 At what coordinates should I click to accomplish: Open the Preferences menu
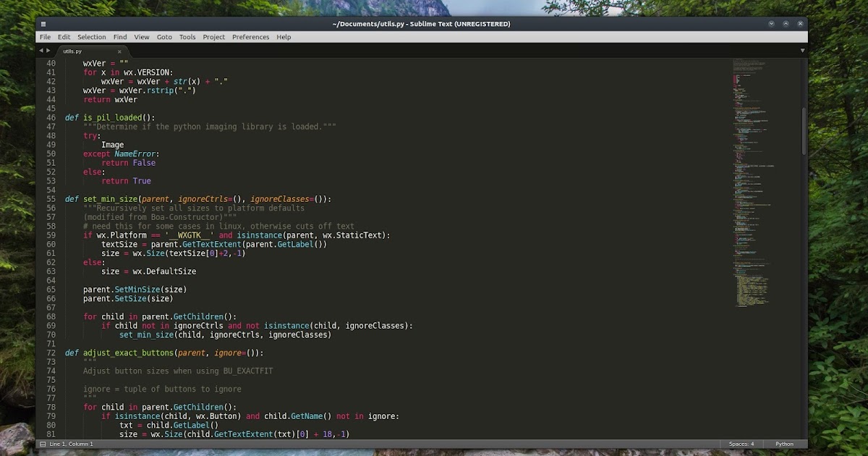click(x=250, y=36)
